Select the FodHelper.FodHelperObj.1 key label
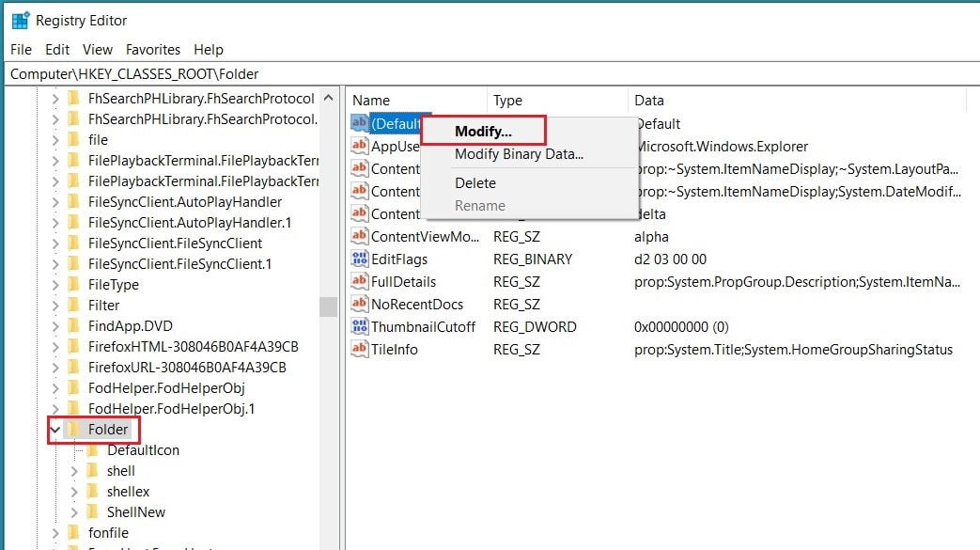This screenshot has width=980, height=550. tap(171, 409)
